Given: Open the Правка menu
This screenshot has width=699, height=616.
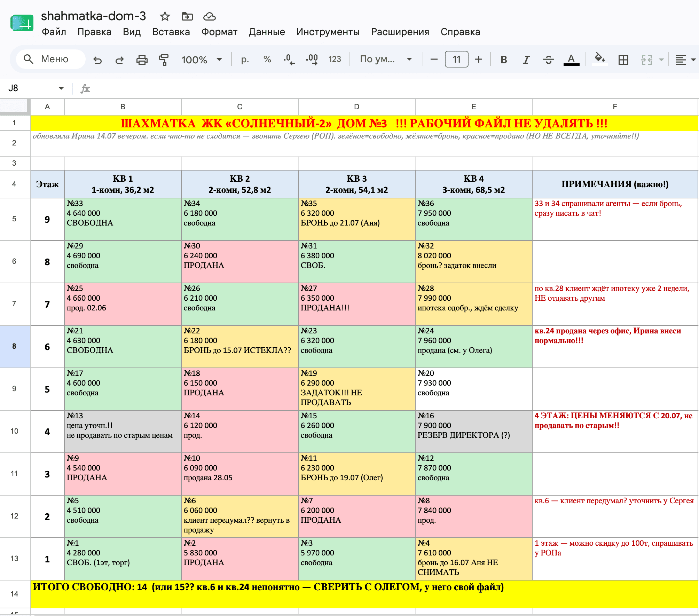Looking at the screenshot, I should point(94,32).
